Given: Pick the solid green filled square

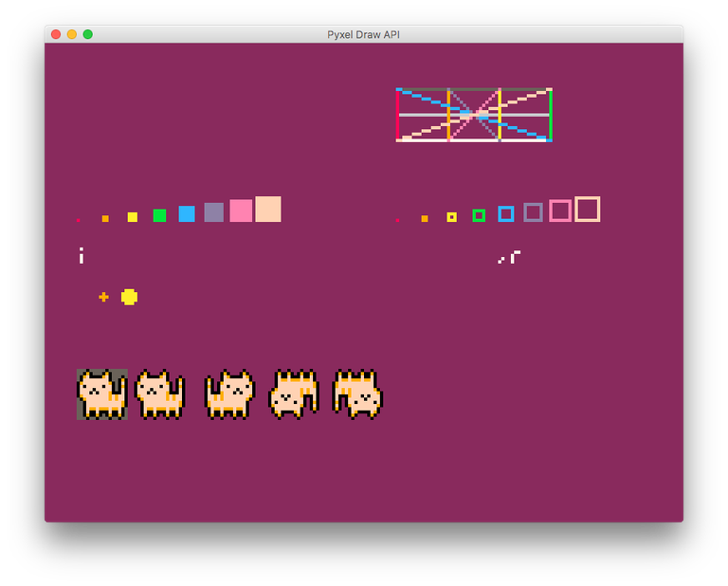Looking at the screenshot, I should click(159, 215).
